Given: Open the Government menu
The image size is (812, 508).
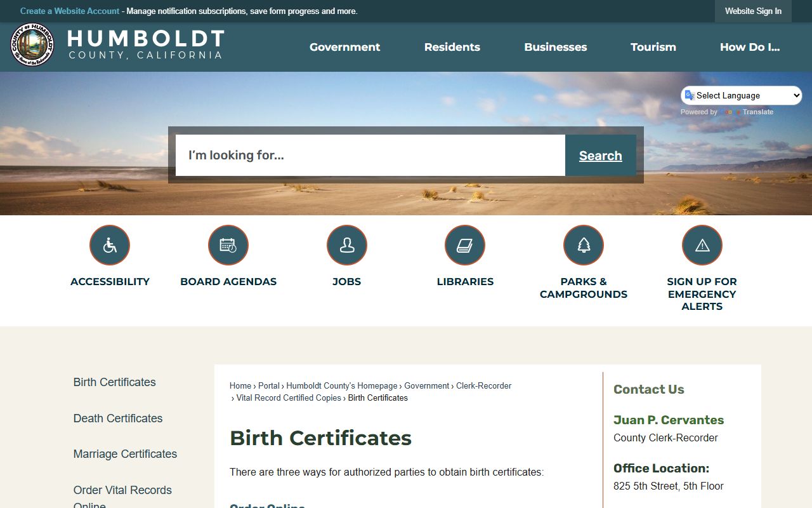Looking at the screenshot, I should pos(345,47).
